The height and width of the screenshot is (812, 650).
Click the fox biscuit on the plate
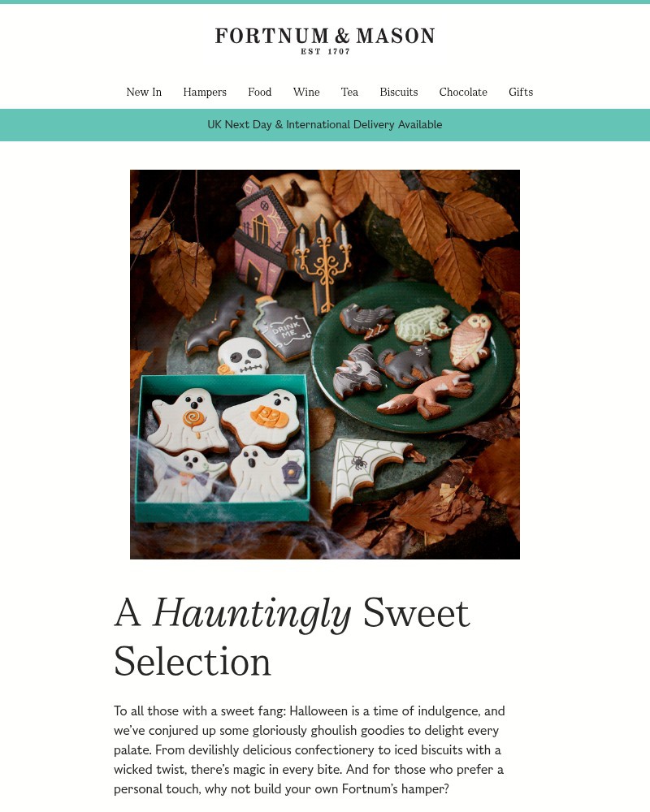[x=426, y=395]
